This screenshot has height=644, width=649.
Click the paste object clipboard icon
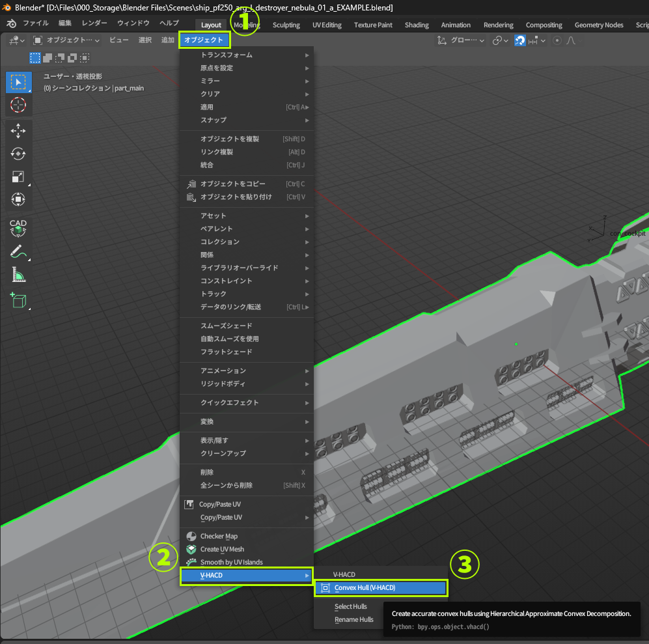pyautogui.click(x=191, y=197)
